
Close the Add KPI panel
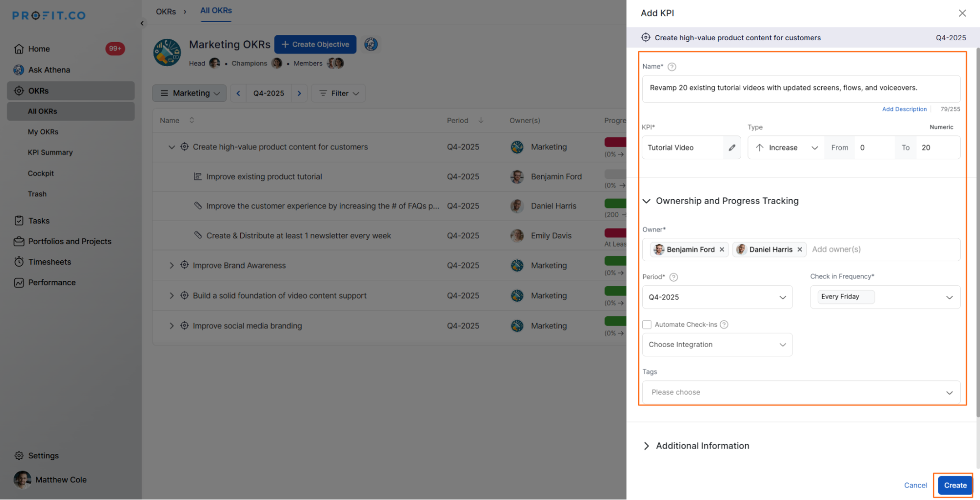pos(962,13)
